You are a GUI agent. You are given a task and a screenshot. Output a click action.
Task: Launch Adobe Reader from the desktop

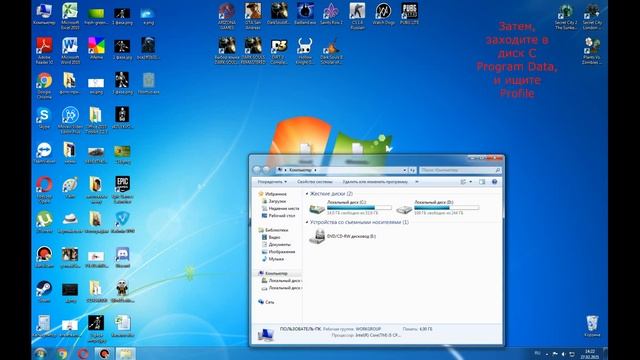tap(44, 50)
